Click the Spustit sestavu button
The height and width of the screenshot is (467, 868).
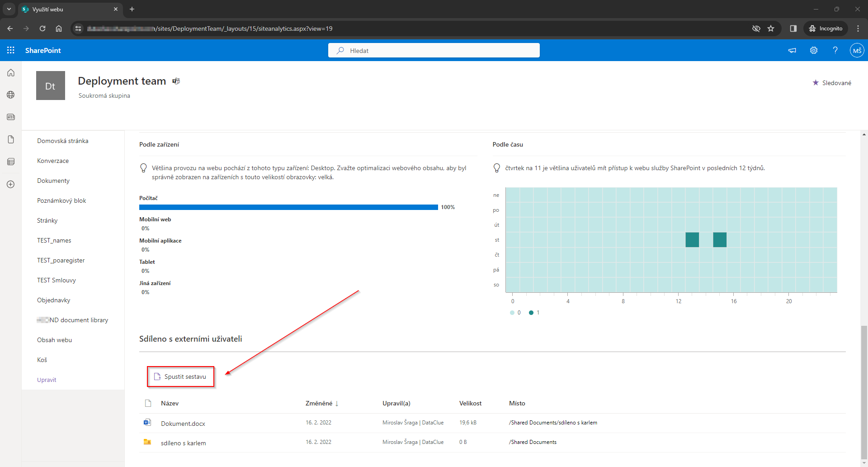pos(180,376)
